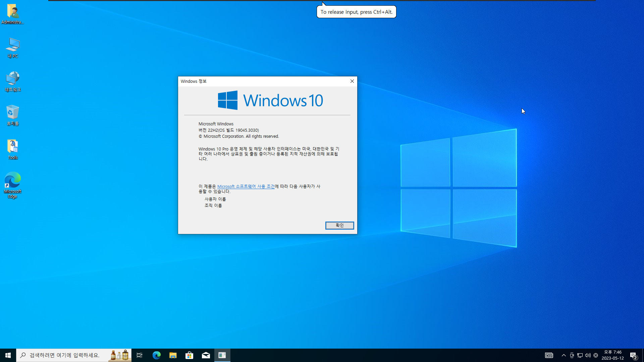Close the Windows 정보 dialog
Viewport: 644px width, 362px height.
[x=352, y=81]
